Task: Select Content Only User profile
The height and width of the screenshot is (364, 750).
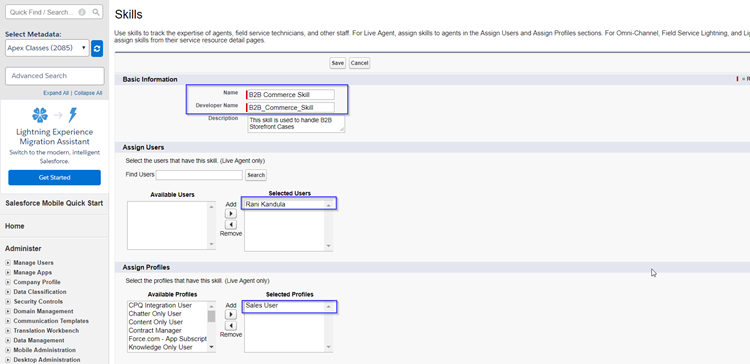Action: click(x=155, y=322)
